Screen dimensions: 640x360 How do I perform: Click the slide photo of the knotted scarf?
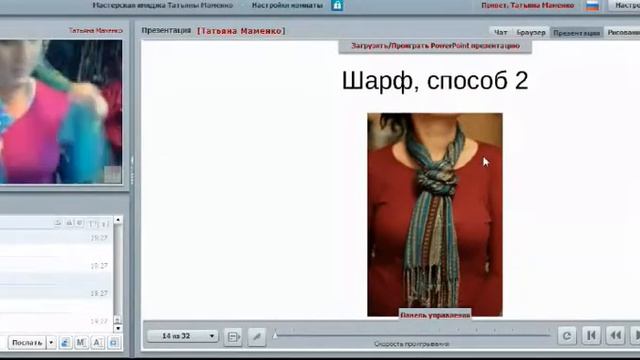(x=435, y=214)
